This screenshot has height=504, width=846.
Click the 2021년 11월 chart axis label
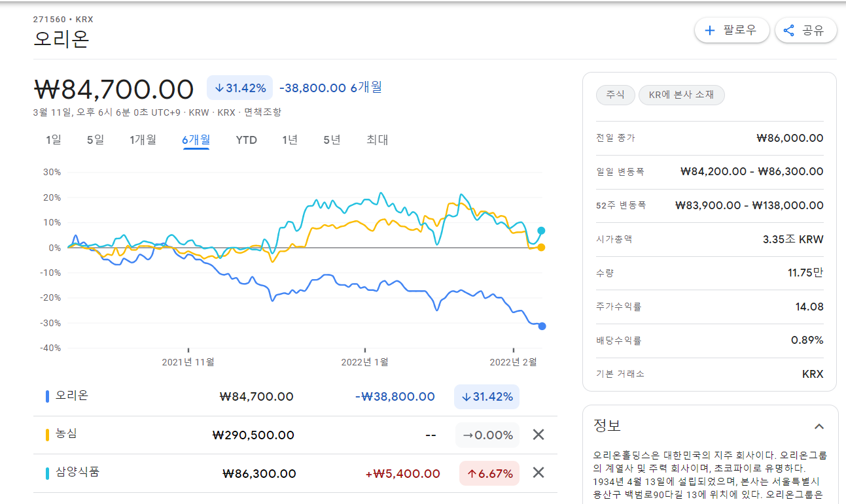pos(188,361)
